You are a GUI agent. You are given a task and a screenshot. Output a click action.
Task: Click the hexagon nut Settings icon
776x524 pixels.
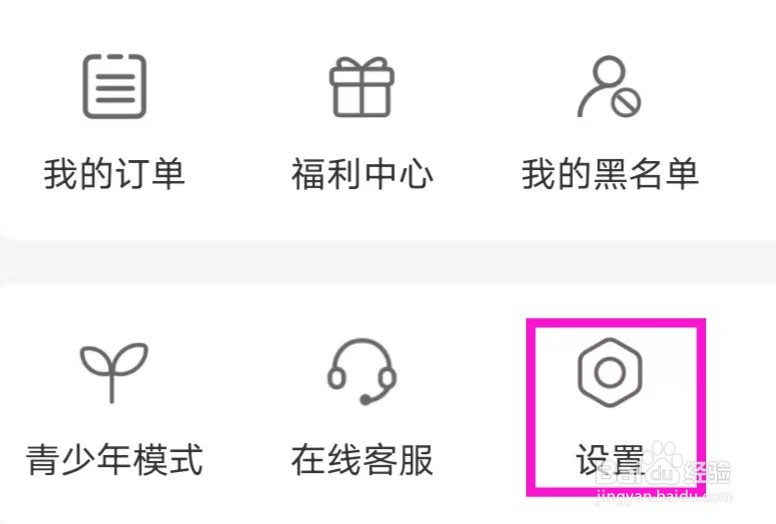(610, 373)
